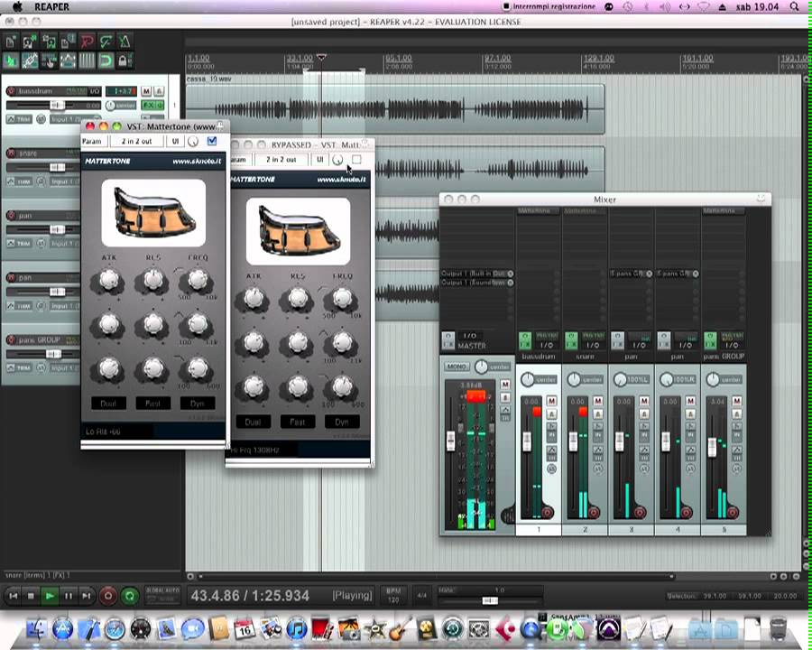Toggle the Metronome toolbar icon
This screenshot has width=812, height=650.
(125, 42)
